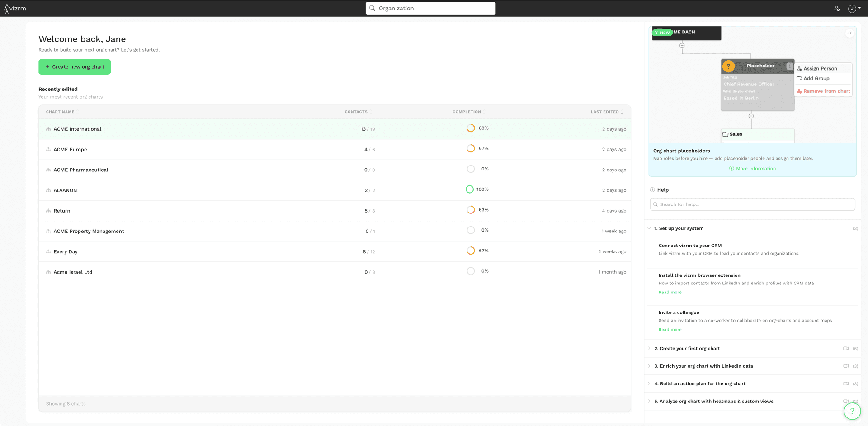
Task: Expand 2. Create your first org chart
Action: click(x=752, y=349)
